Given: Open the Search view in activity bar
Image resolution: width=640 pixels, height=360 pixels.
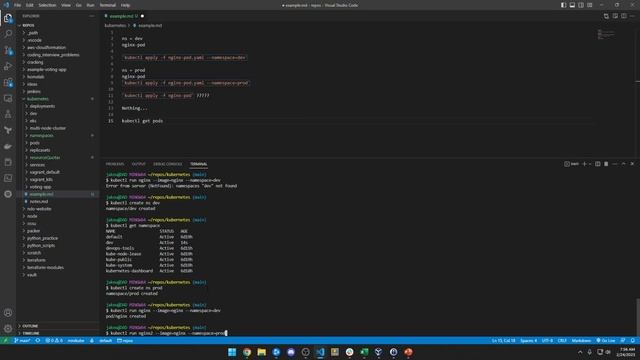Looking at the screenshot, I should click(8, 34).
